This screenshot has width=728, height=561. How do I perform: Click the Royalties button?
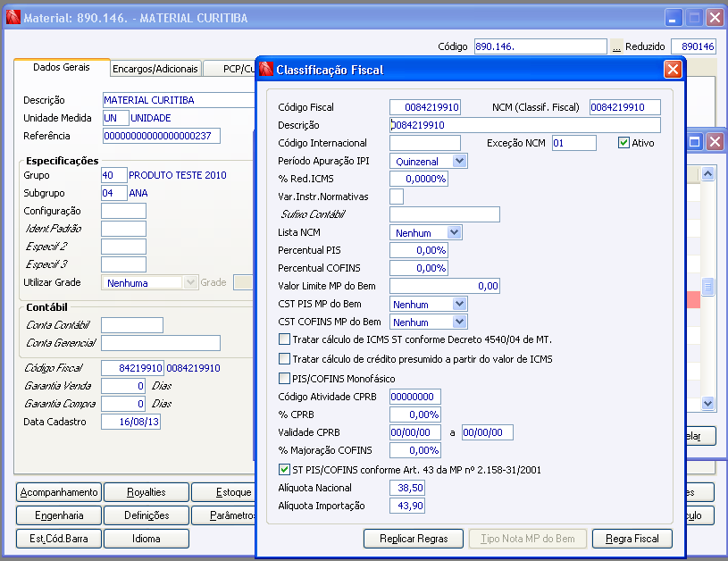click(x=146, y=492)
